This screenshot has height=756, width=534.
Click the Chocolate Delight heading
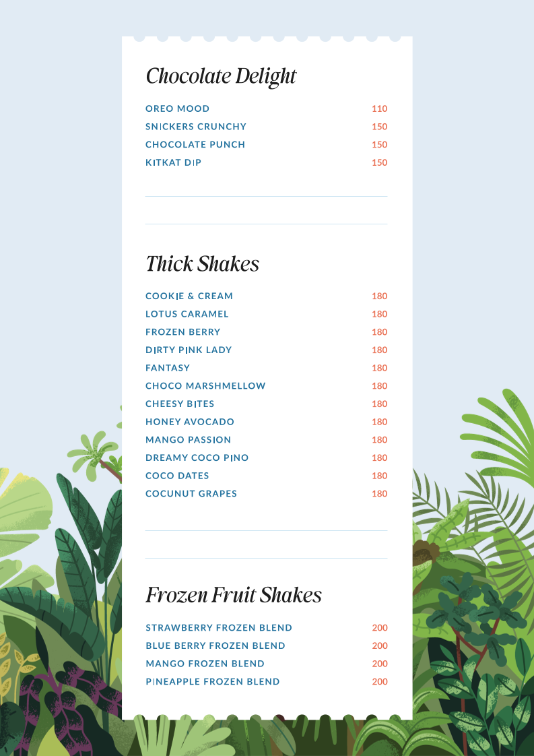click(x=221, y=76)
